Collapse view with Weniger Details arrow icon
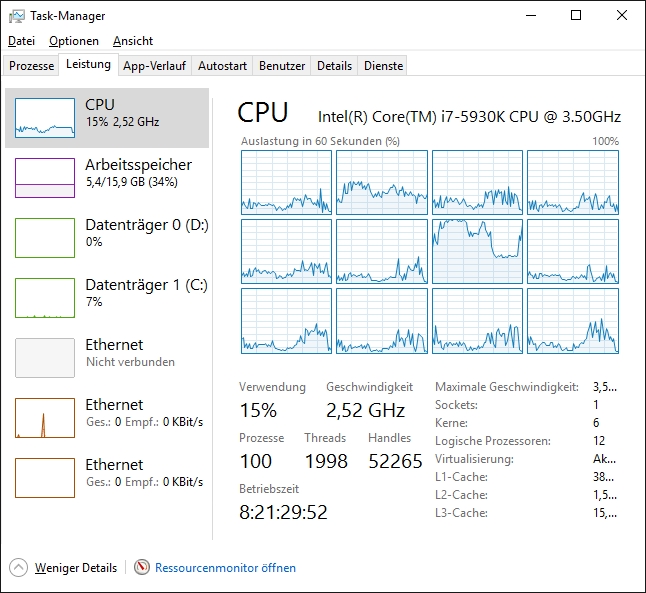Image resolution: width=646 pixels, height=593 pixels. click(x=19, y=567)
